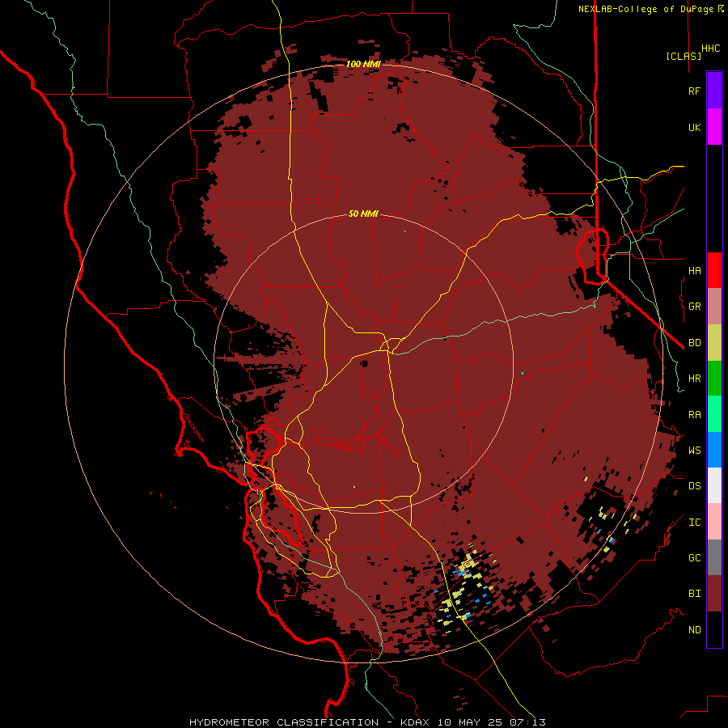The height and width of the screenshot is (728, 728).
Task: Click the "ND" legend label
Action: point(694,630)
